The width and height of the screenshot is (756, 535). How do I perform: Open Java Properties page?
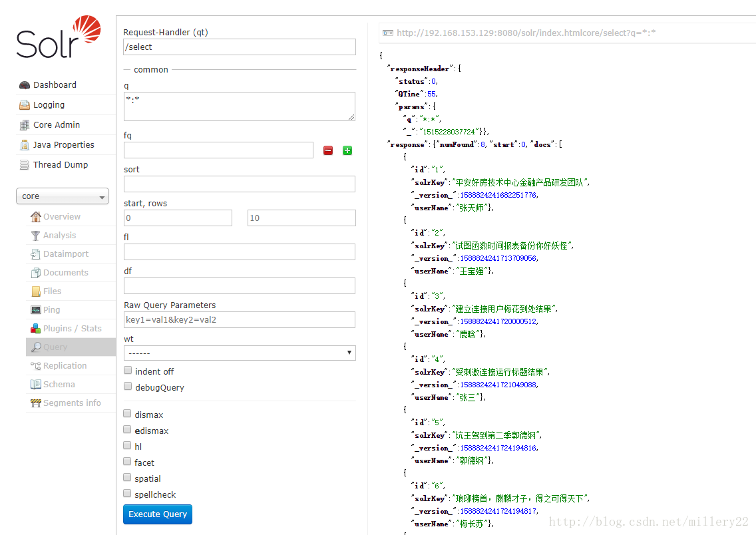tap(64, 145)
